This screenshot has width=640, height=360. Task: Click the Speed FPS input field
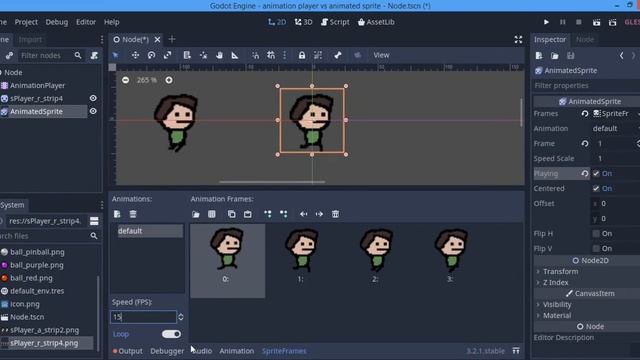point(143,317)
